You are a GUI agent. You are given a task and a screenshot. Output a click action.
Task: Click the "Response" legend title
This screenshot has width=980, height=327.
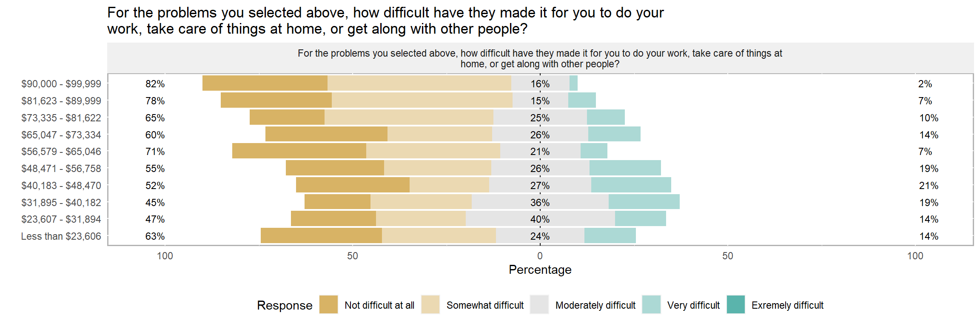pos(285,305)
